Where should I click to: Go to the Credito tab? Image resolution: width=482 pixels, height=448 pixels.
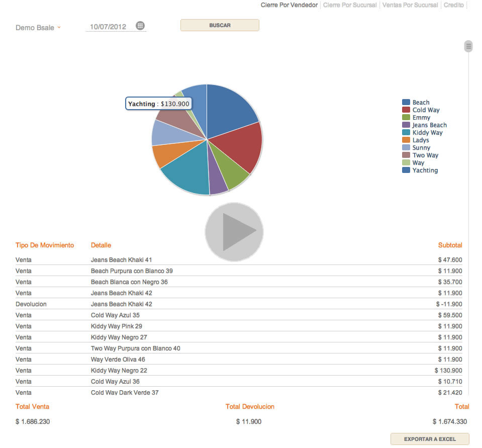point(453,5)
